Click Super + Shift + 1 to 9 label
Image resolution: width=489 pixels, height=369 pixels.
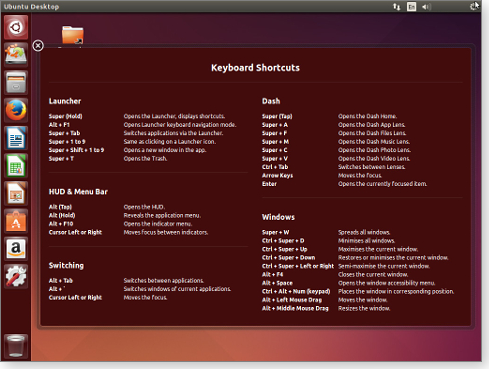[76, 150]
